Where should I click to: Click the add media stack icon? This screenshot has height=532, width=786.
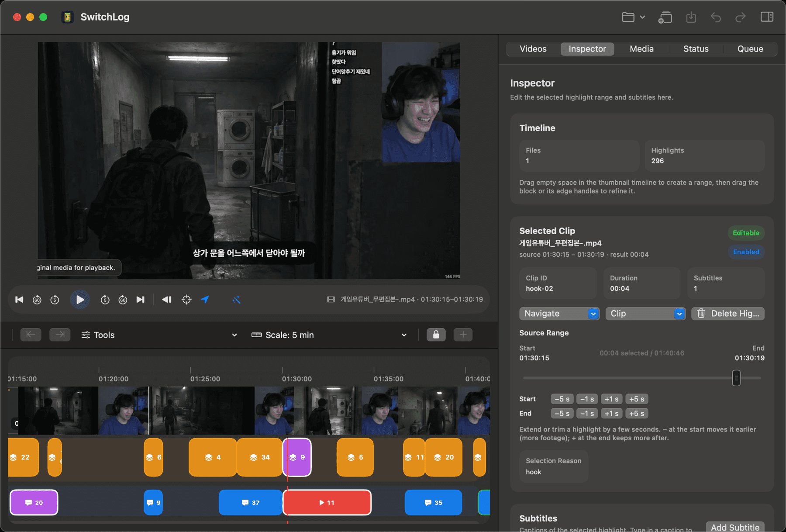coord(665,17)
